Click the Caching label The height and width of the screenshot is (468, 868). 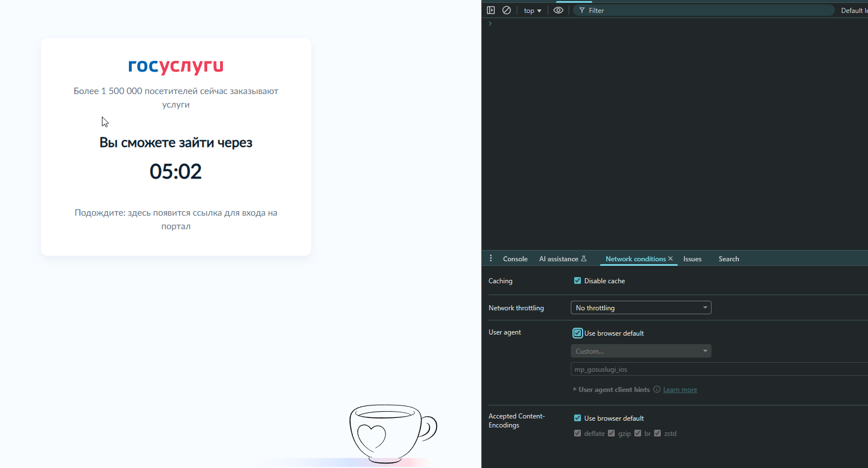pos(500,281)
